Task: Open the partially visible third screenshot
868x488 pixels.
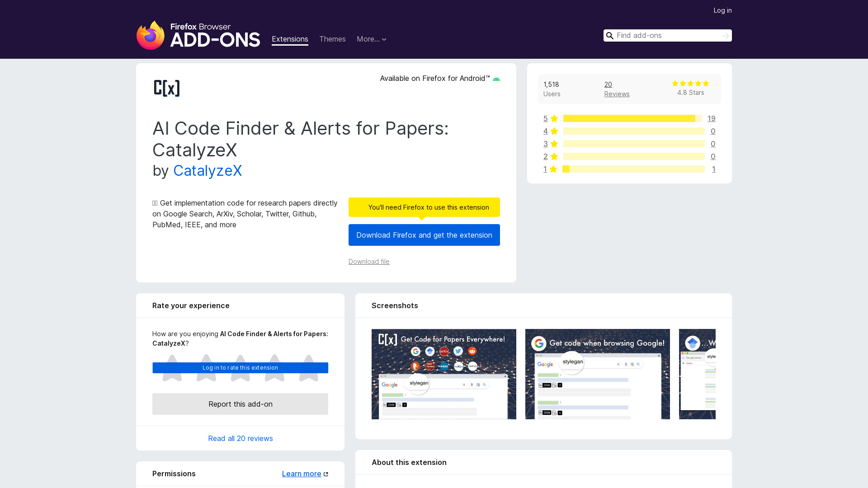Action: [697, 374]
